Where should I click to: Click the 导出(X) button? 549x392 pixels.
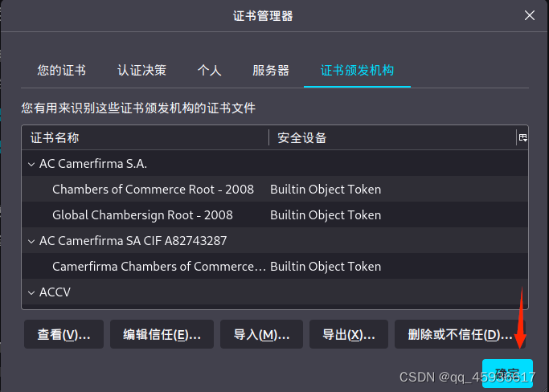point(349,334)
